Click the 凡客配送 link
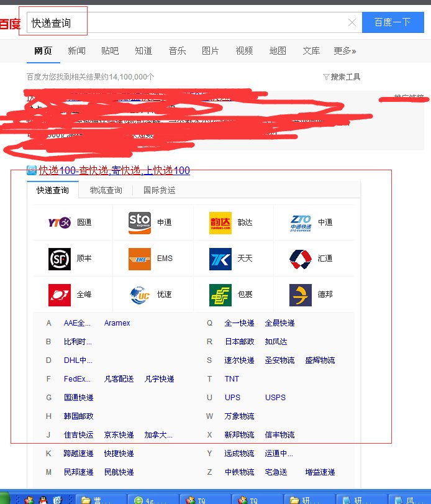 coord(119,379)
